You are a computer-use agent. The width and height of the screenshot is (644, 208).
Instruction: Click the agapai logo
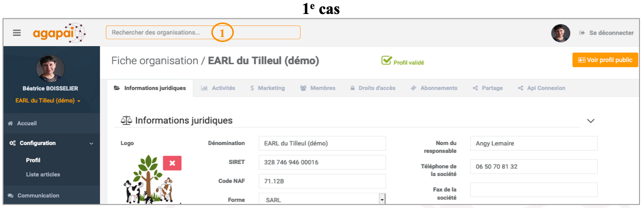(59, 33)
